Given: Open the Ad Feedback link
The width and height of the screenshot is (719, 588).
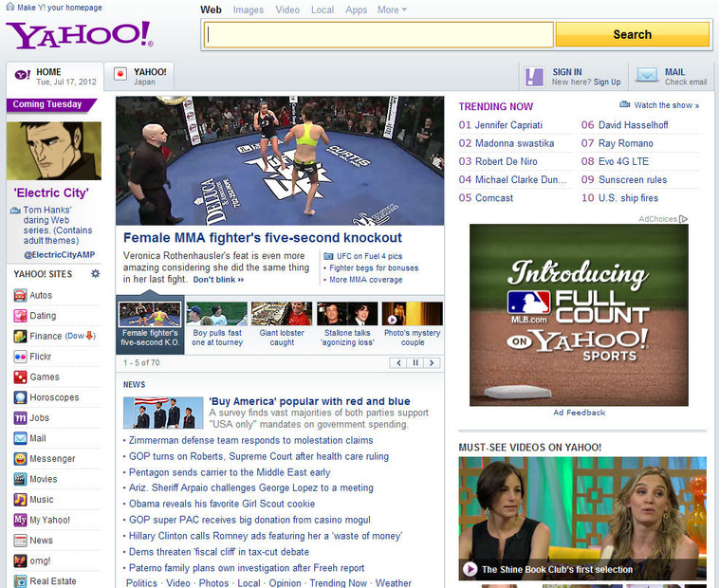Looking at the screenshot, I should [x=580, y=413].
